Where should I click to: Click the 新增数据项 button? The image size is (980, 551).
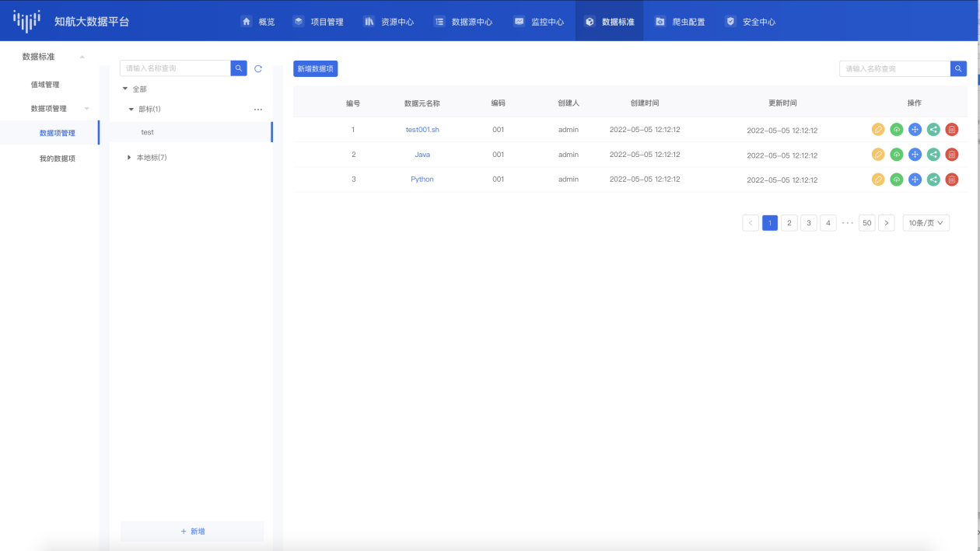[315, 68]
